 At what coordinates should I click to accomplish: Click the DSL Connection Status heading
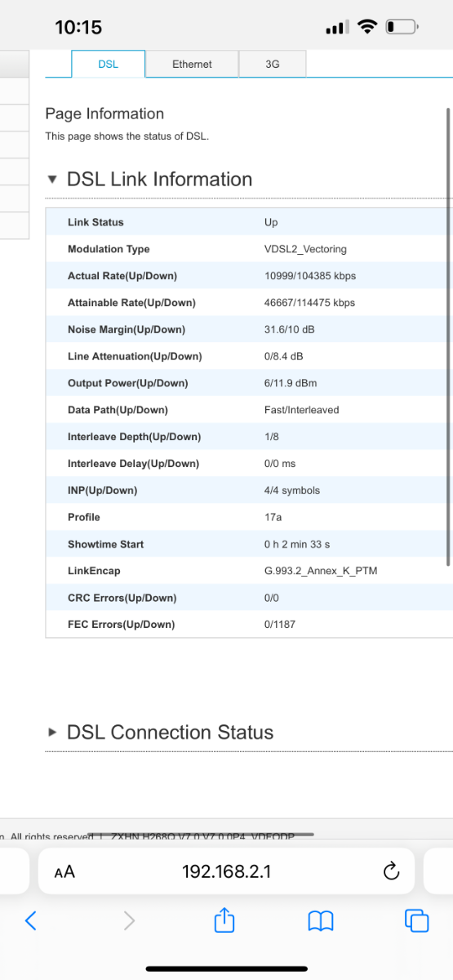point(170,733)
